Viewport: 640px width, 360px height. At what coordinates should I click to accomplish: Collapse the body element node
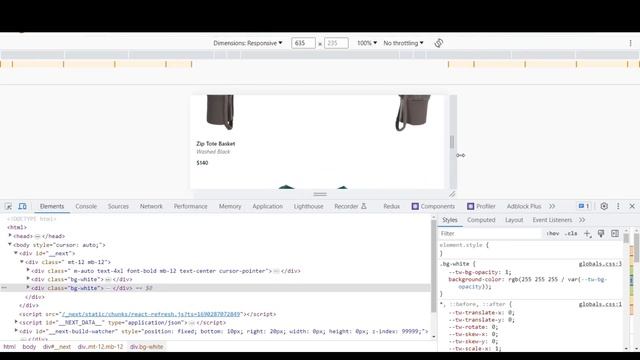(10, 244)
